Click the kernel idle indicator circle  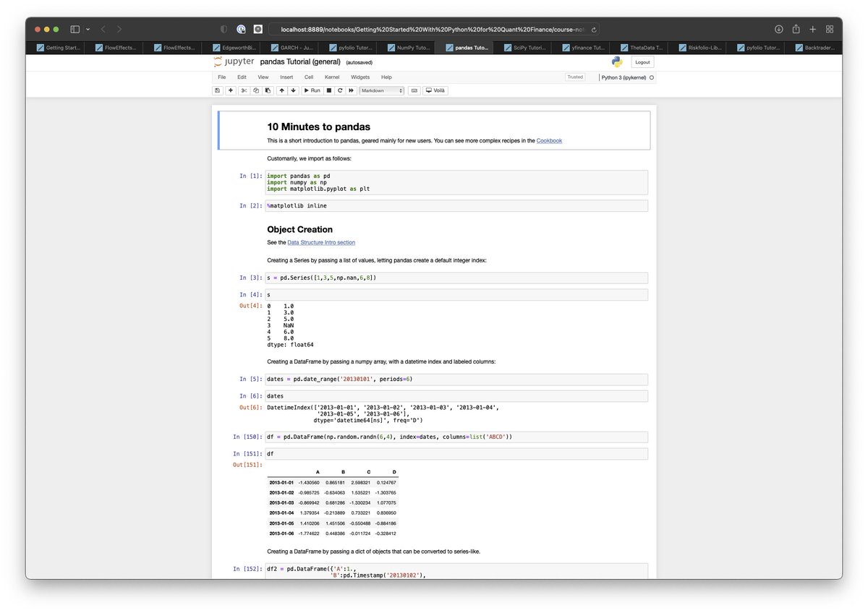652,77
